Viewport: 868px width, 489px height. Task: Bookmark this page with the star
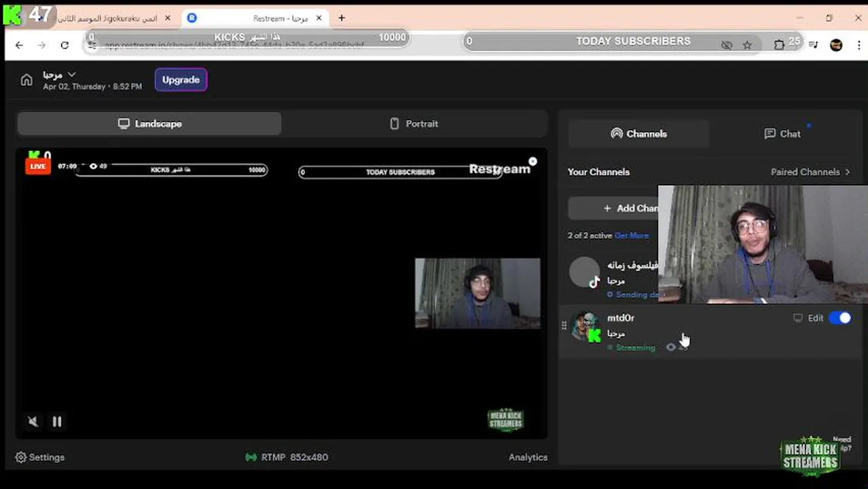coord(747,45)
